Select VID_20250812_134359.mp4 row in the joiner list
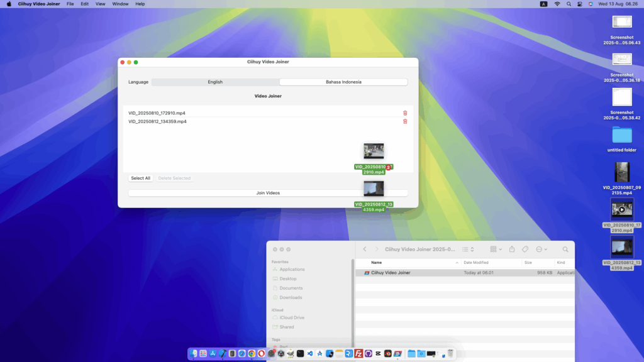Image resolution: width=644 pixels, height=362 pixels. 268,121
